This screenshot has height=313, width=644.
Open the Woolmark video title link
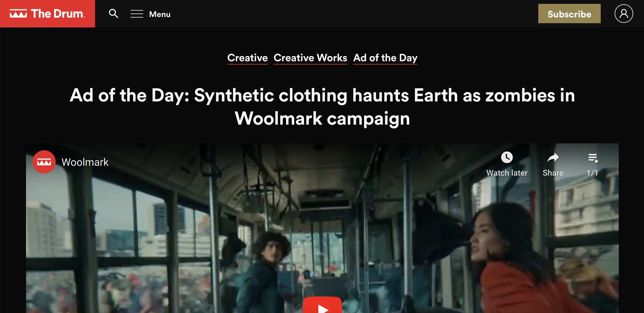click(85, 162)
